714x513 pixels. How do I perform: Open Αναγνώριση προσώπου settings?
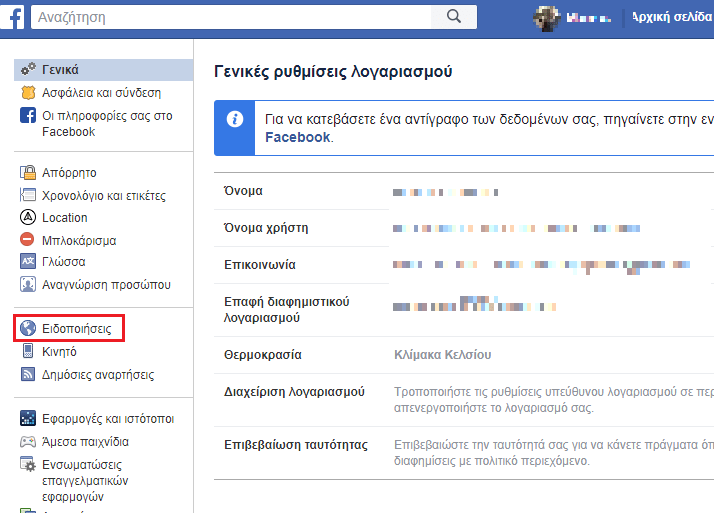(x=106, y=285)
